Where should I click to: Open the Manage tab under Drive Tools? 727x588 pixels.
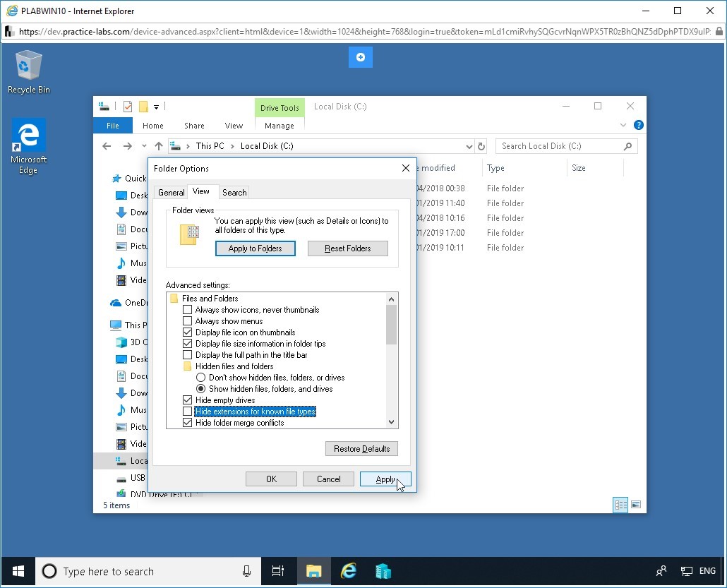279,126
